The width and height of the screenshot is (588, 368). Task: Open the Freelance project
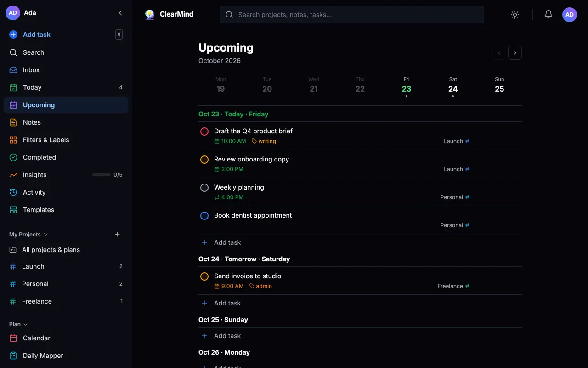coord(66,301)
